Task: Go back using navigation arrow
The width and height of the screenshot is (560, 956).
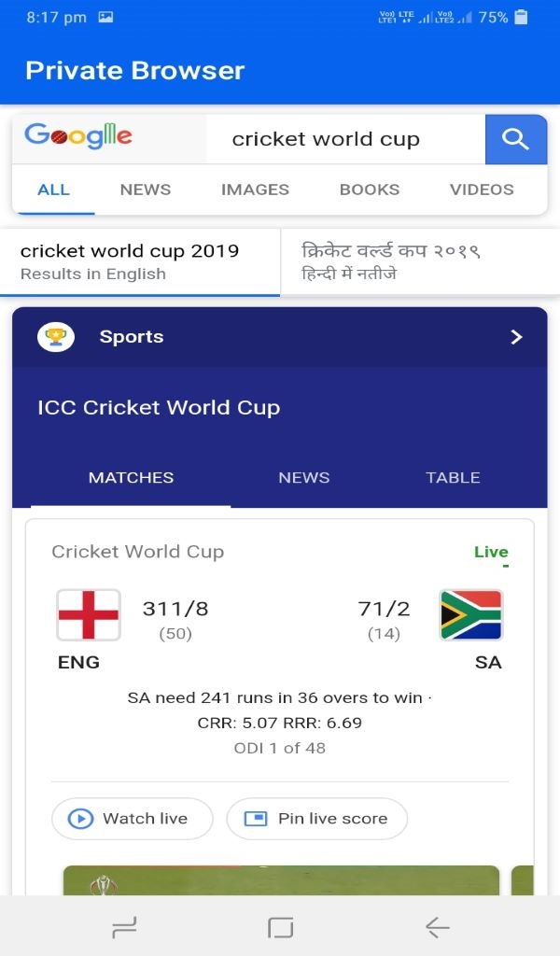Action: tap(437, 927)
